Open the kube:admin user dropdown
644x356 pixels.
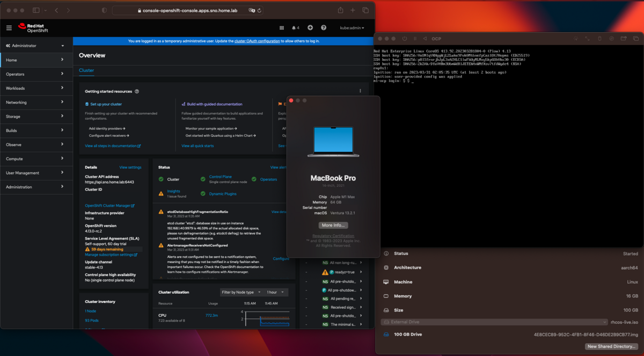[352, 28]
